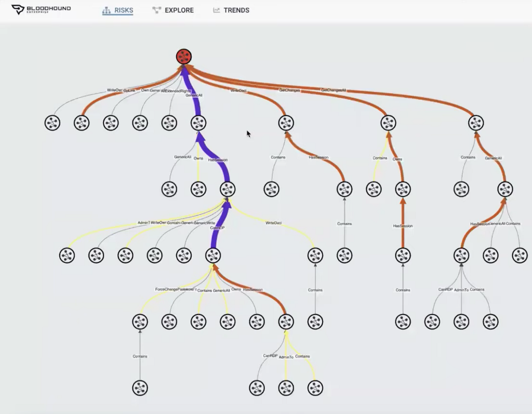Select bottom-left lone node under Contains edge
This screenshot has height=414, width=532.
click(x=140, y=388)
